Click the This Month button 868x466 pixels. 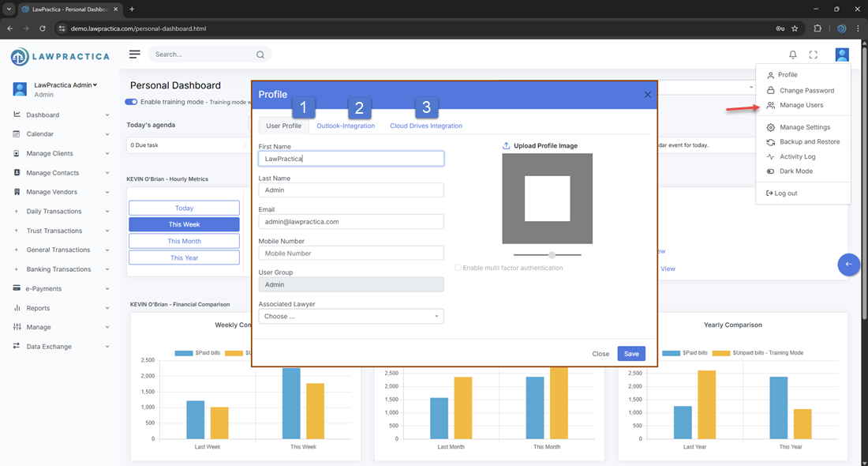tap(184, 241)
